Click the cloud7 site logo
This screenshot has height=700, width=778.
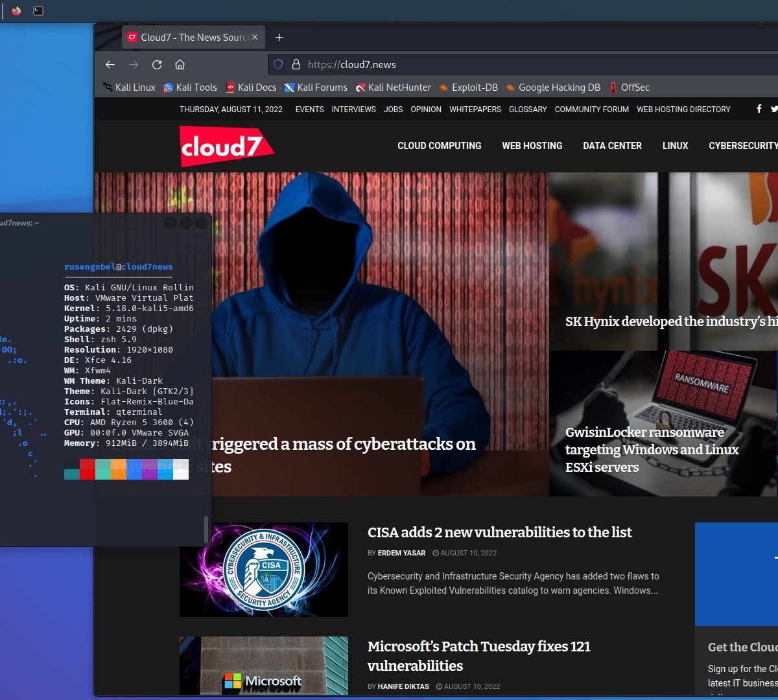click(226, 146)
